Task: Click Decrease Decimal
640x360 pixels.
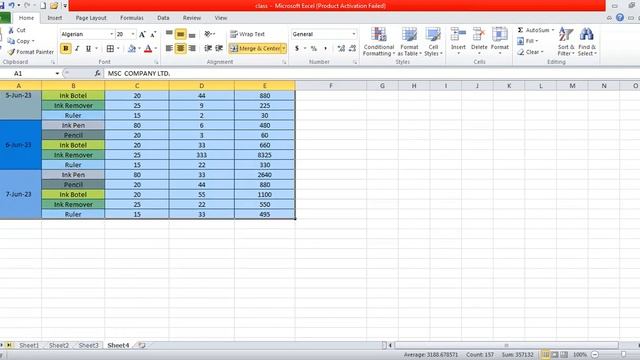Action: (353, 49)
